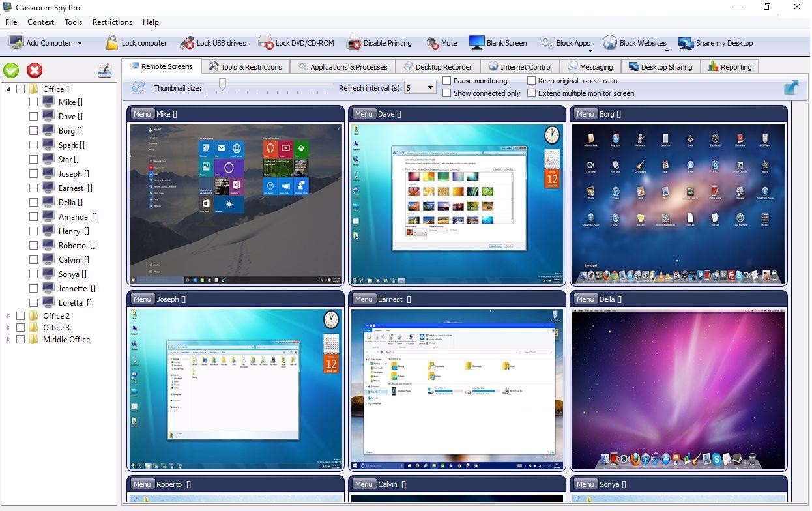This screenshot has height=511, width=812.
Task: Click the green connect button
Action: pos(10,70)
